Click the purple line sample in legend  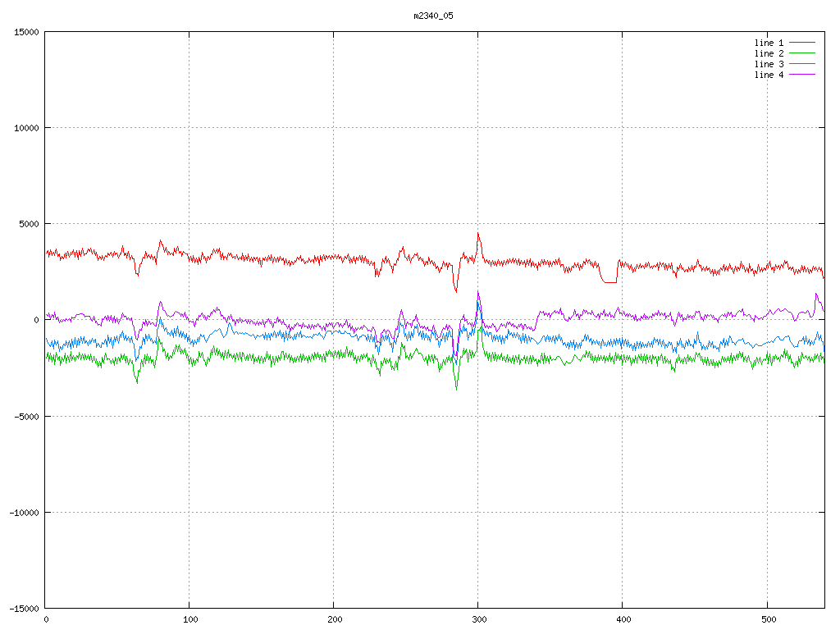pos(802,75)
